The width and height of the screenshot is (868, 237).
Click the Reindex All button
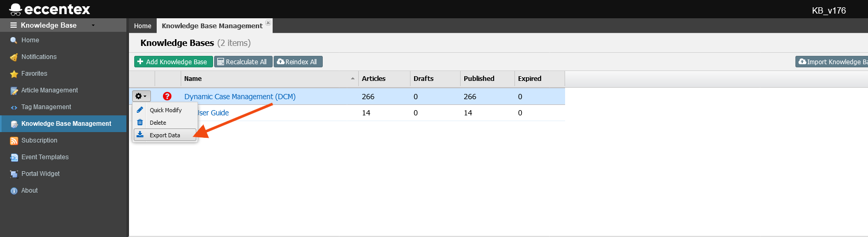point(298,62)
